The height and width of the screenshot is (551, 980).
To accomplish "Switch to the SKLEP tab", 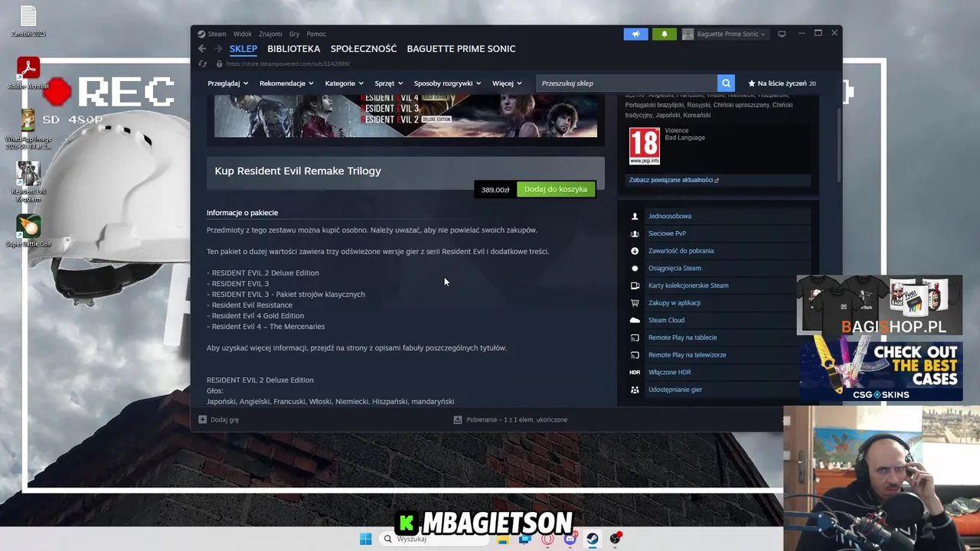I will (243, 49).
